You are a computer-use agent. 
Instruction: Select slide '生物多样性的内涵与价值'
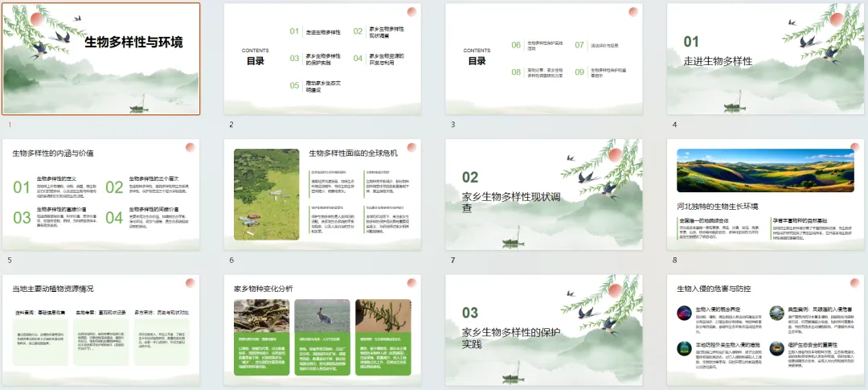[100, 195]
